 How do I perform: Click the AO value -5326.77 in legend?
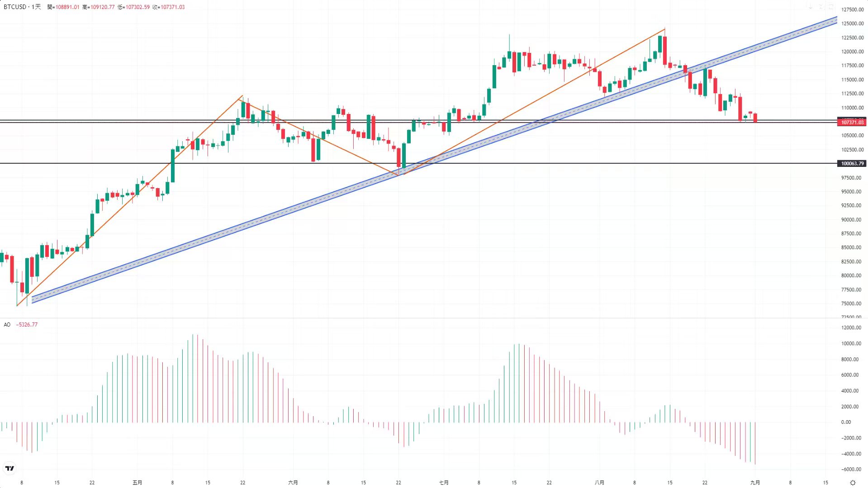coord(27,325)
